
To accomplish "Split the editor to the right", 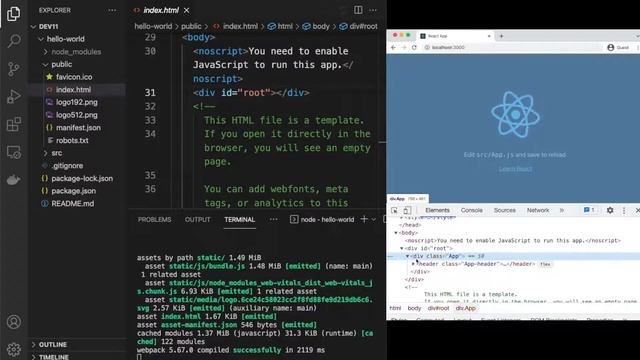I will (x=358, y=10).
